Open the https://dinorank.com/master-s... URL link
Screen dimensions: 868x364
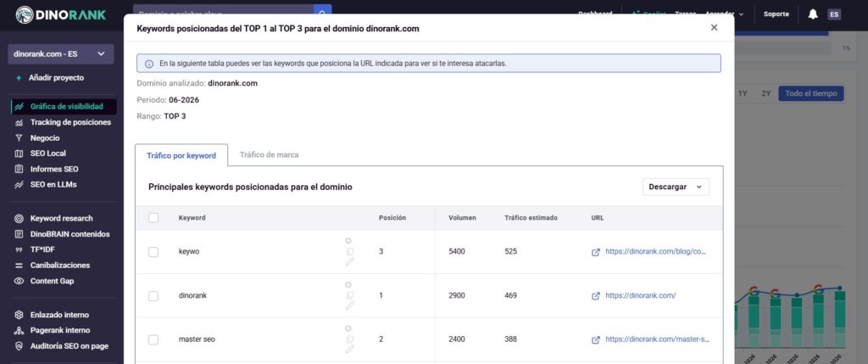[x=658, y=339]
